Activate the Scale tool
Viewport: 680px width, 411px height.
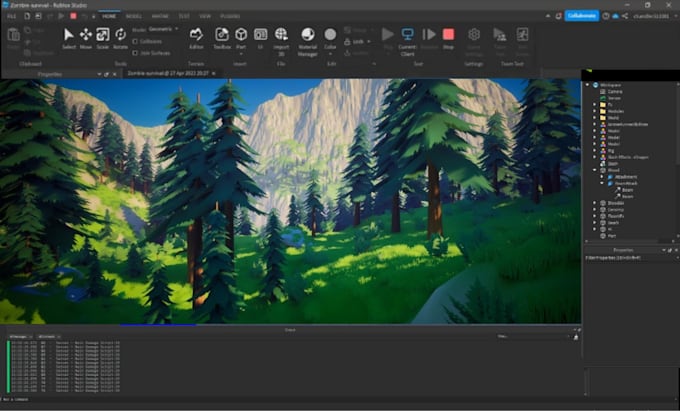coord(103,38)
